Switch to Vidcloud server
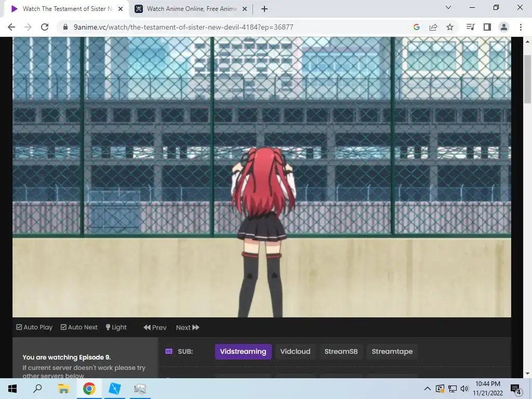This screenshot has height=399, width=532. (295, 352)
